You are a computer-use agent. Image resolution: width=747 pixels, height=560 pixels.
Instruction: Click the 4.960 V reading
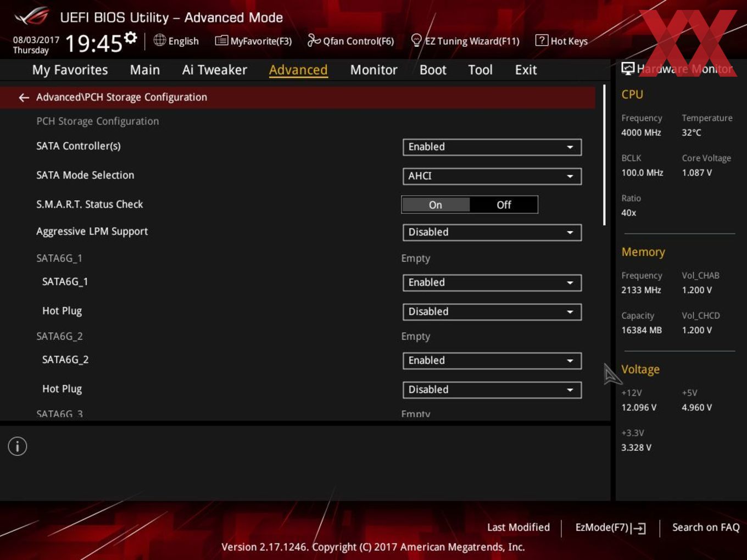696,407
